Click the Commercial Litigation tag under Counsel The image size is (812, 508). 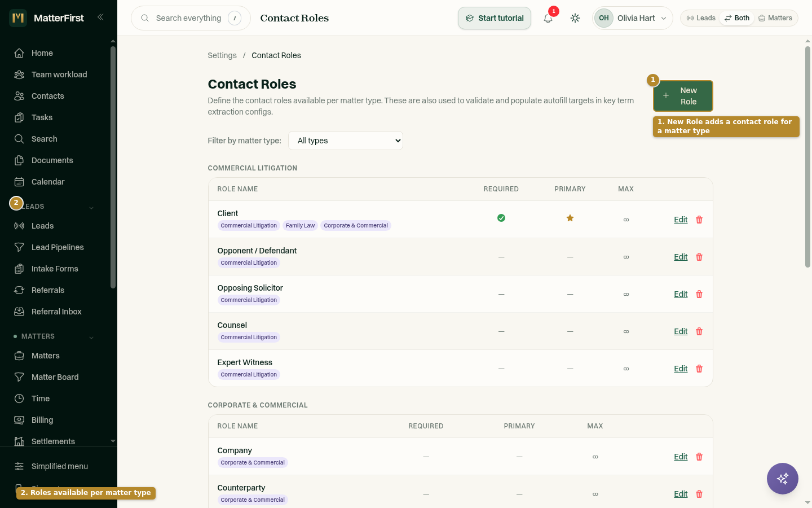coord(249,337)
